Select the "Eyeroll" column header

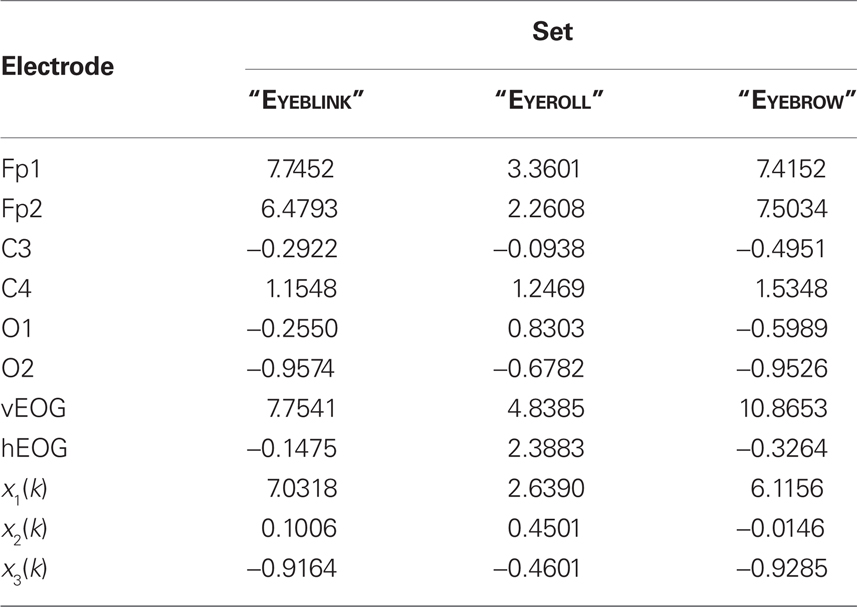(549, 101)
